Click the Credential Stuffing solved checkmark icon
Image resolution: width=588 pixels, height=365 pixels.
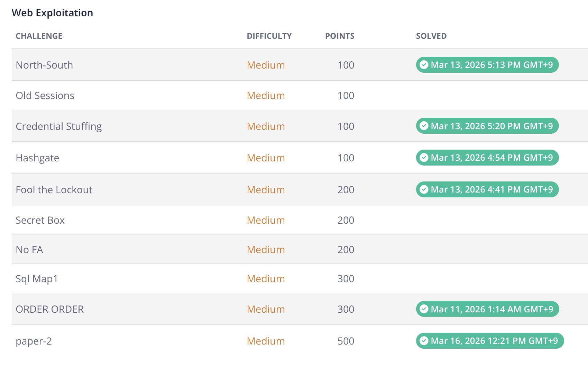(x=424, y=126)
